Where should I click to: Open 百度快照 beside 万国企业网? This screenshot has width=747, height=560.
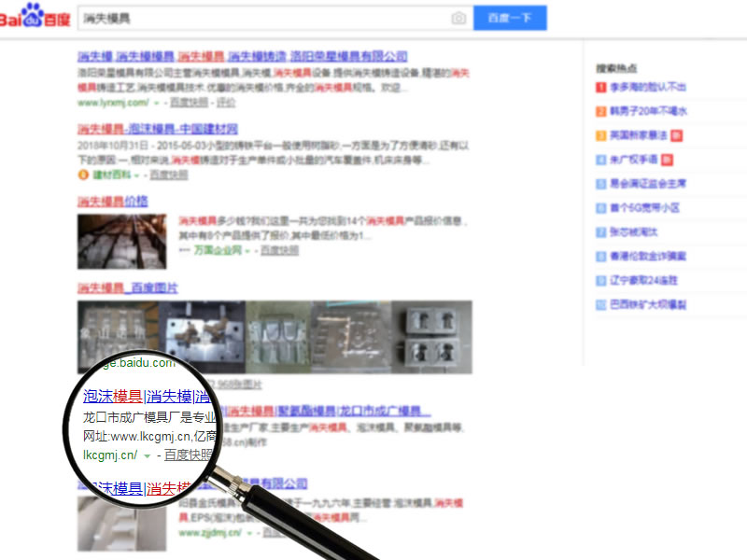point(279,250)
